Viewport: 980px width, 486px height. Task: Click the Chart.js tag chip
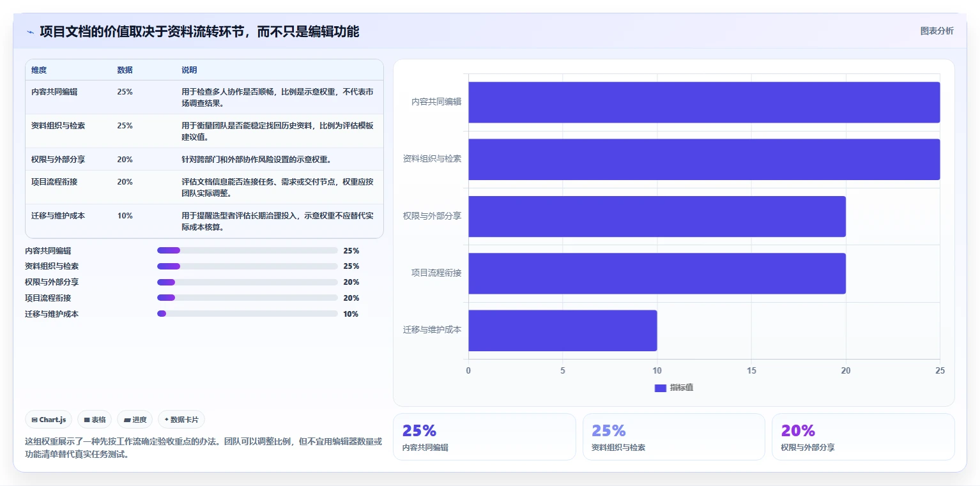[50, 420]
